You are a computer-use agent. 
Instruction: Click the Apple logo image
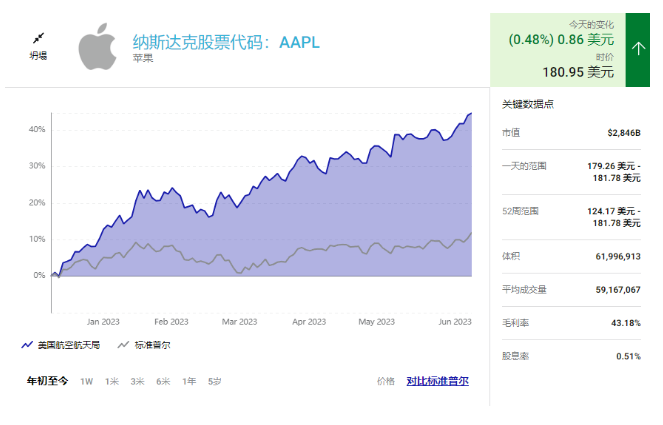pyautogui.click(x=97, y=47)
